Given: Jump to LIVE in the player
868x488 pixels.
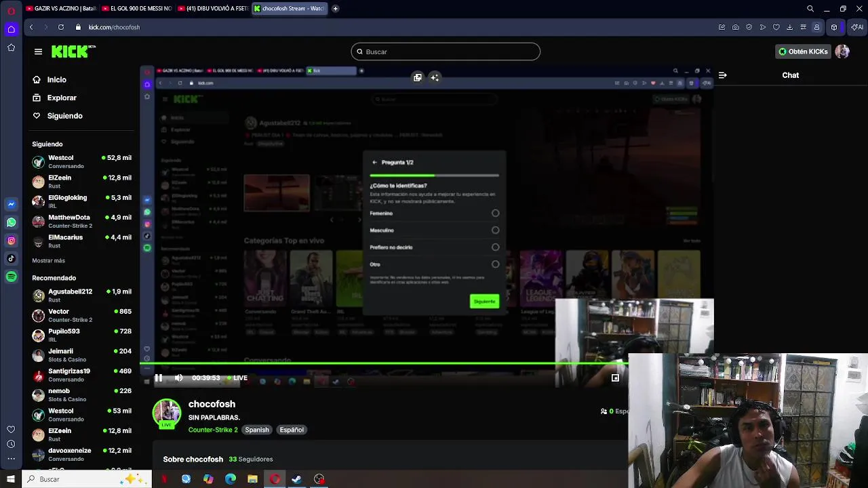Looking at the screenshot, I should tap(237, 378).
